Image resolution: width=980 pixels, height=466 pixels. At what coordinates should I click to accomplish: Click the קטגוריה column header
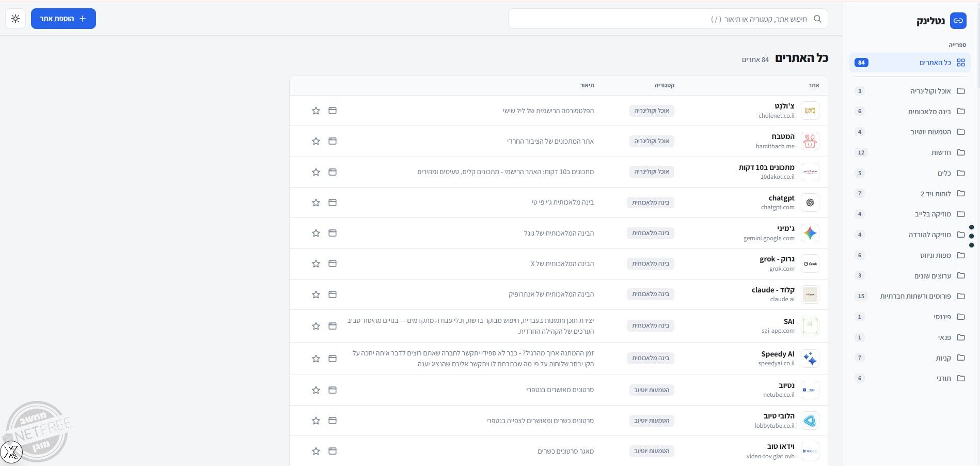click(665, 85)
